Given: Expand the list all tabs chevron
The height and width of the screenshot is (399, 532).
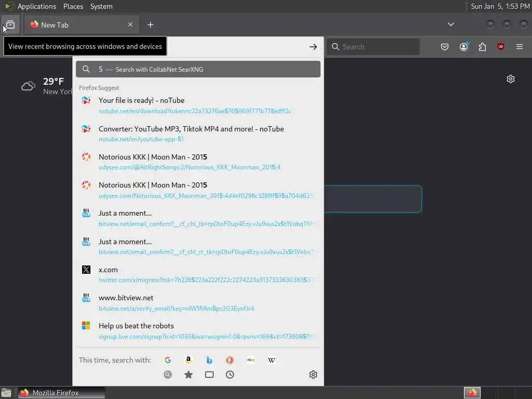Looking at the screenshot, I should (x=450, y=24).
